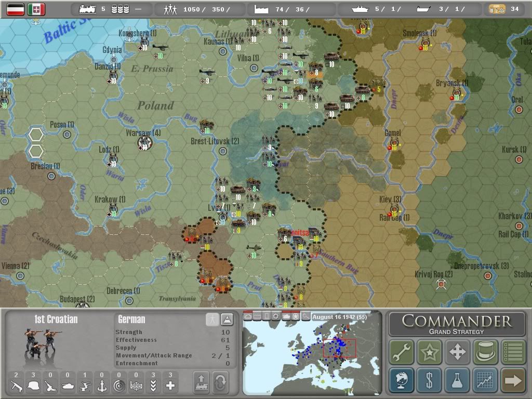Open the top hat diplomacy button
Screen dimensions: 532x399
(486, 352)
